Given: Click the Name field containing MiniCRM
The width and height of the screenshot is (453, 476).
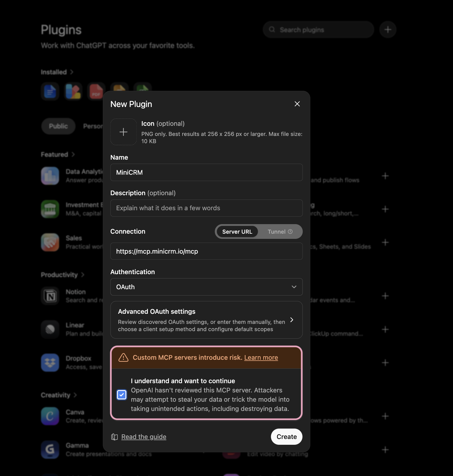Looking at the screenshot, I should click(207, 172).
